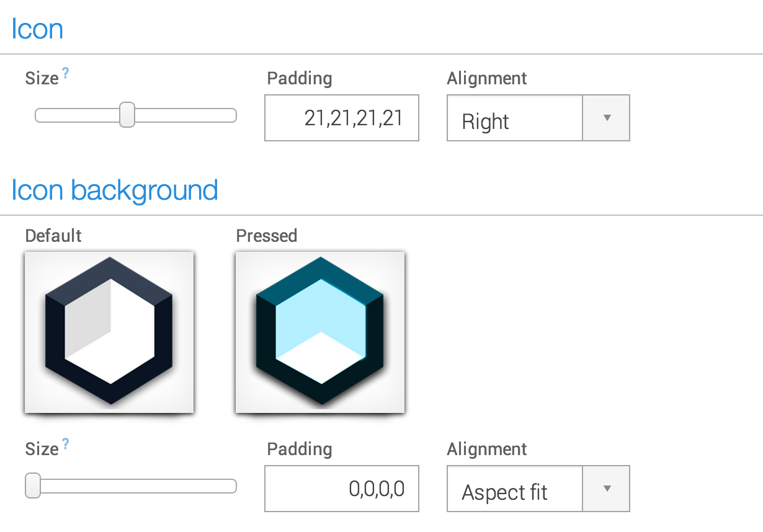Click the Padding field containing 0,0,0,0

(x=342, y=489)
